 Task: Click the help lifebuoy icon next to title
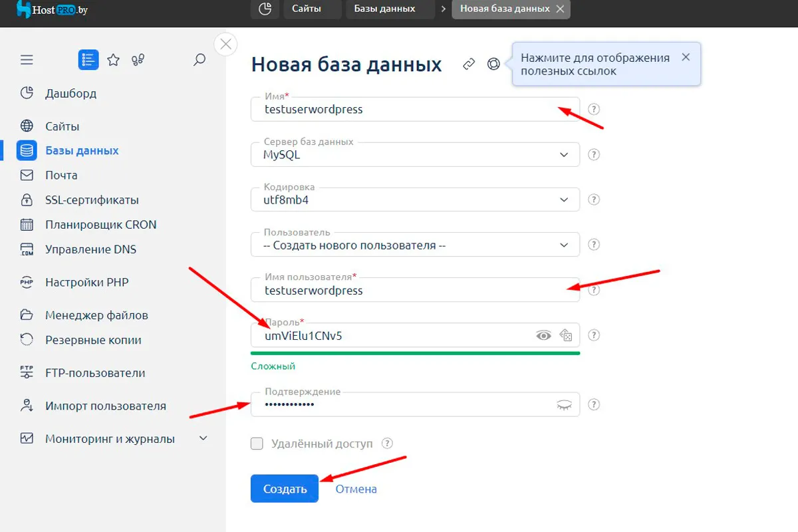[x=493, y=65]
